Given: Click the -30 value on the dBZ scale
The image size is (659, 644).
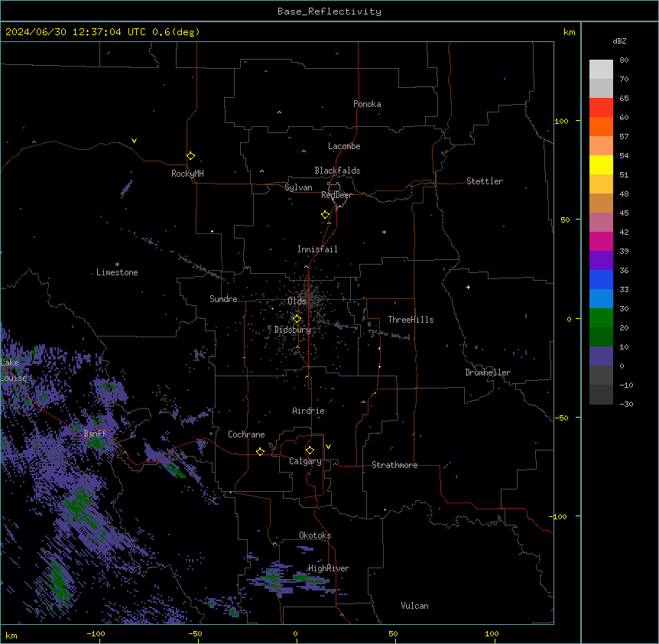Looking at the screenshot, I should click(x=626, y=404).
